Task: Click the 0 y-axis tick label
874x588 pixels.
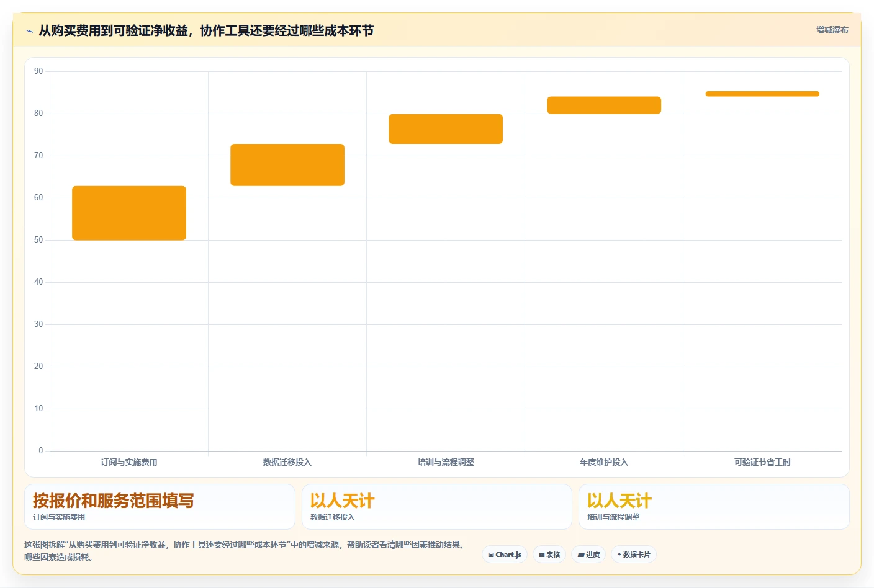Action: point(41,451)
